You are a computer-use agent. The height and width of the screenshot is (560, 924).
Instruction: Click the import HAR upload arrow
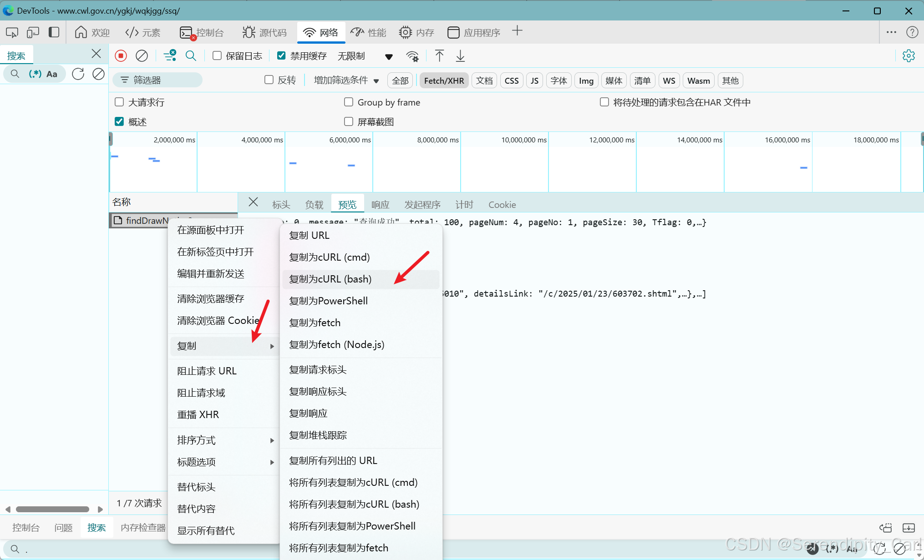pyautogui.click(x=439, y=56)
